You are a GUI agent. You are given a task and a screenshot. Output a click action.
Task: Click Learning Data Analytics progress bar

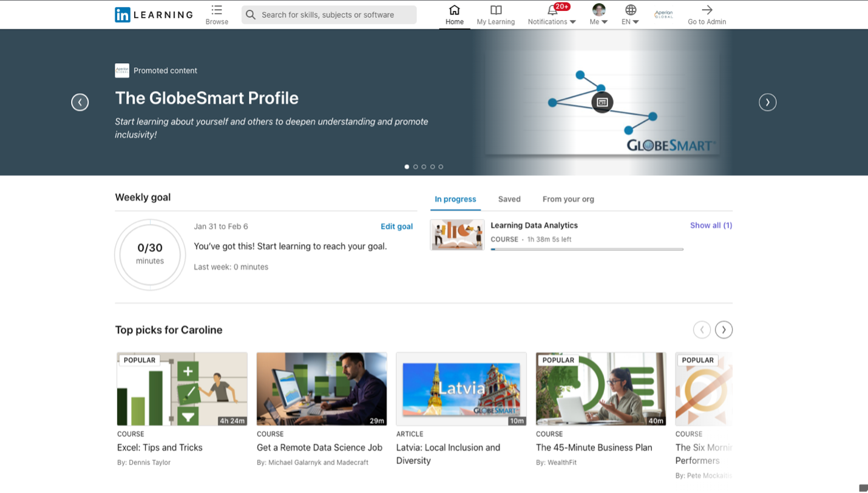click(x=587, y=249)
